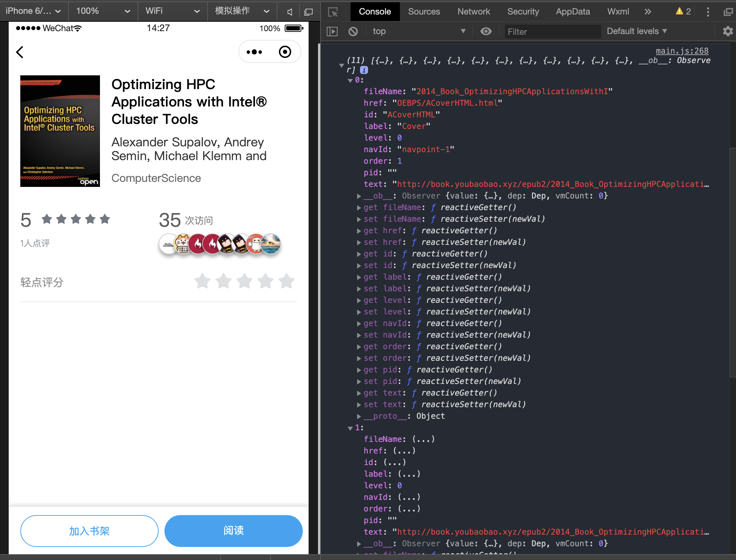736x560 pixels.
Task: Detach simulator window icon
Action: [308, 12]
